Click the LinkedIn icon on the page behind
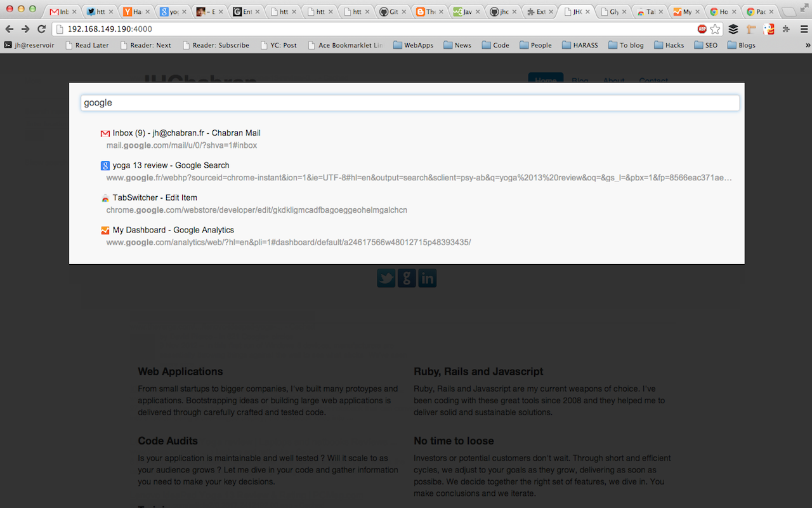Image resolution: width=812 pixels, height=508 pixels. (x=428, y=277)
